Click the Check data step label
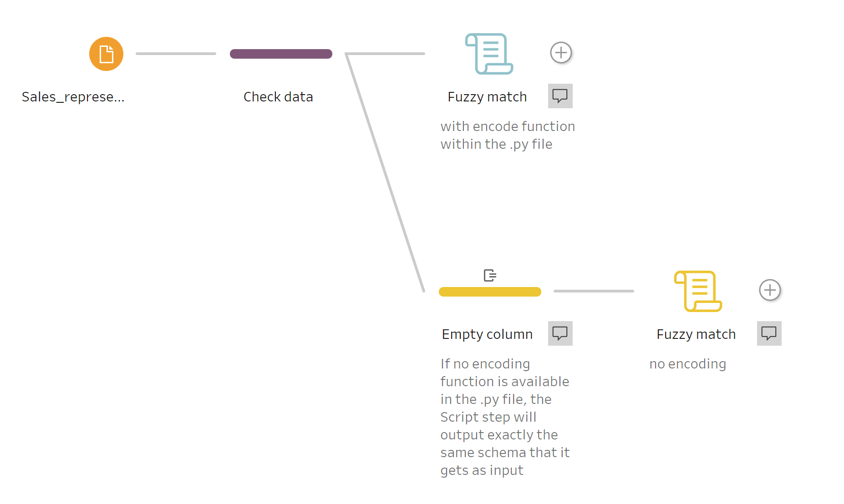844x504 pixels. (278, 97)
